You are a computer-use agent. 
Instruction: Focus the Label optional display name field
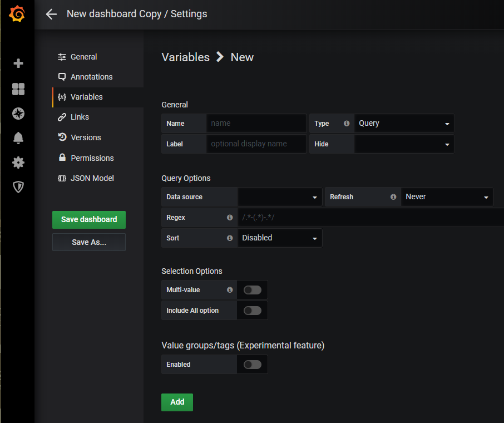click(256, 144)
